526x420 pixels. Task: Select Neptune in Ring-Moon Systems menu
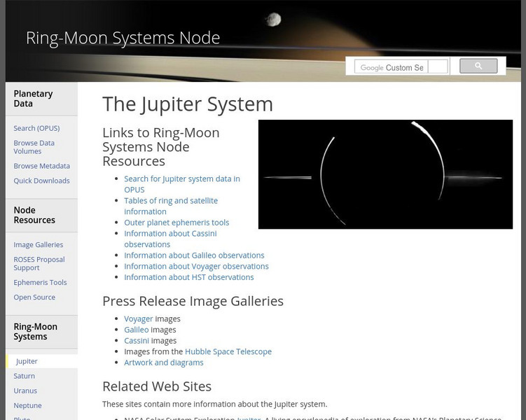27,405
